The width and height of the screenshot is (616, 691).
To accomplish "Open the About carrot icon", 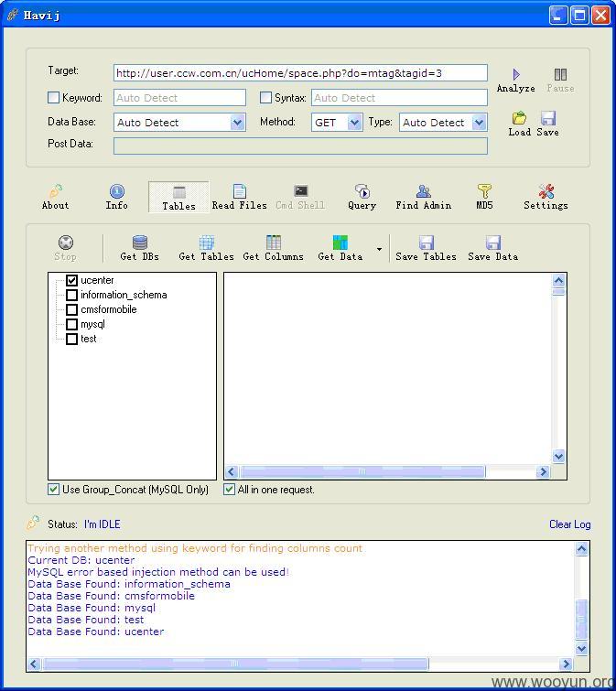I will (x=56, y=190).
